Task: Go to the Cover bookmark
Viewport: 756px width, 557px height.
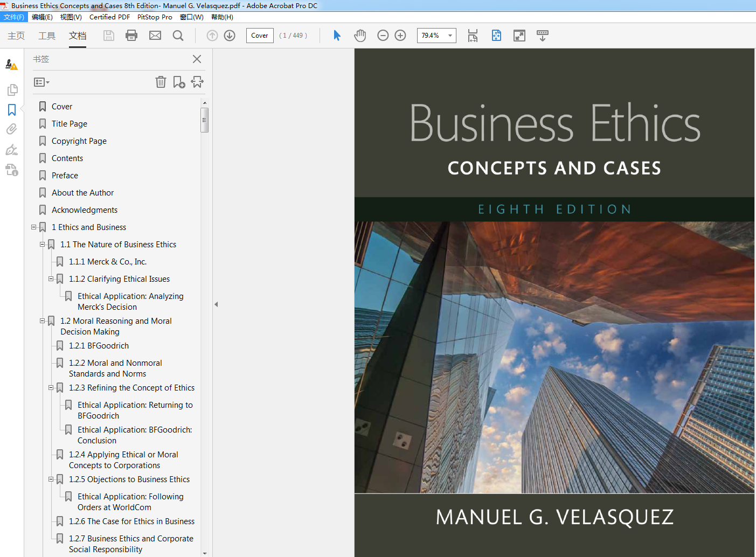Action: pos(62,107)
